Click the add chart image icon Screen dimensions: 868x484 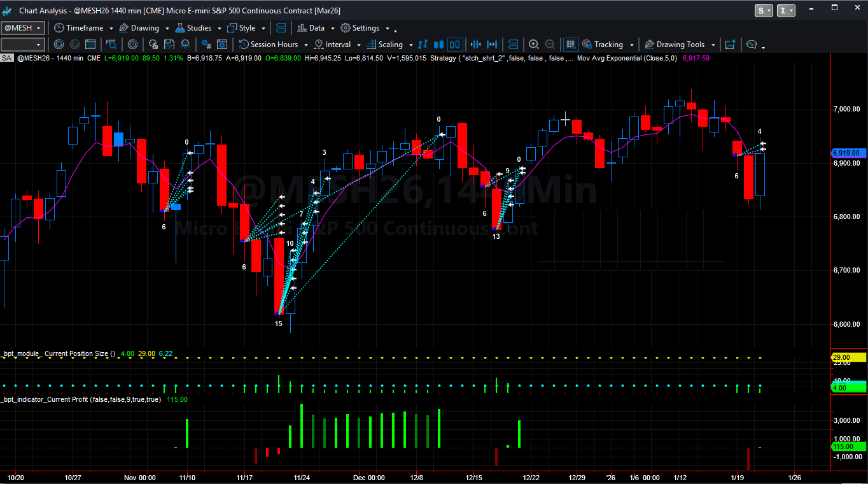click(x=730, y=45)
